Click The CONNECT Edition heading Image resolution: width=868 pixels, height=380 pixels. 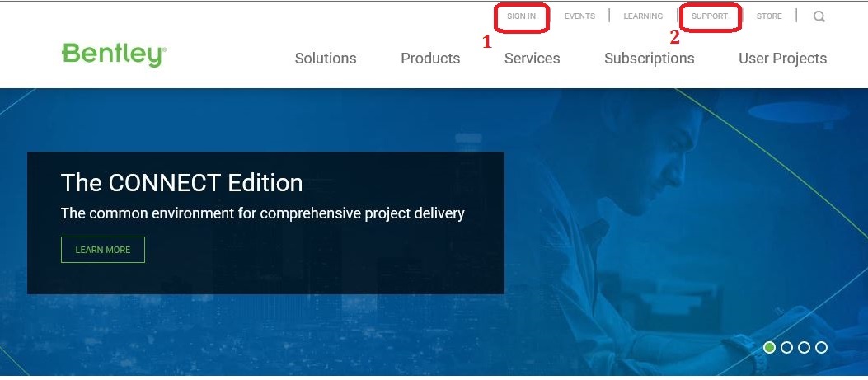coord(181,182)
